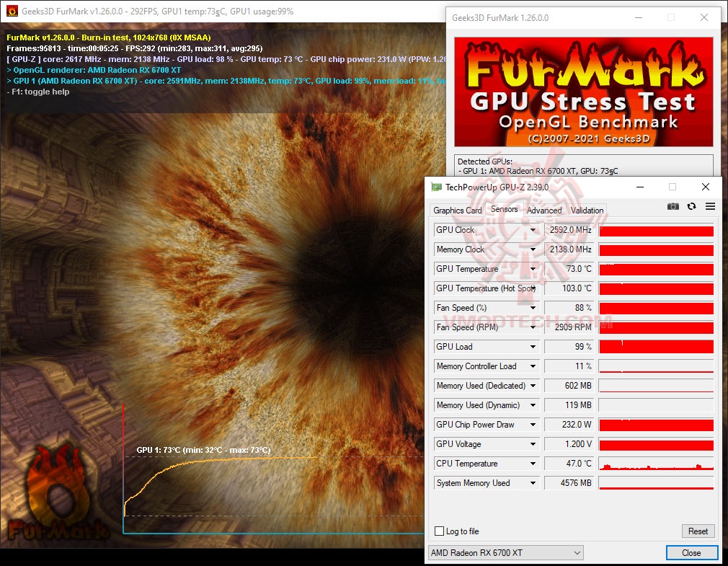
Task: Click the FurMark Burn-in test title line
Action: 109,37
